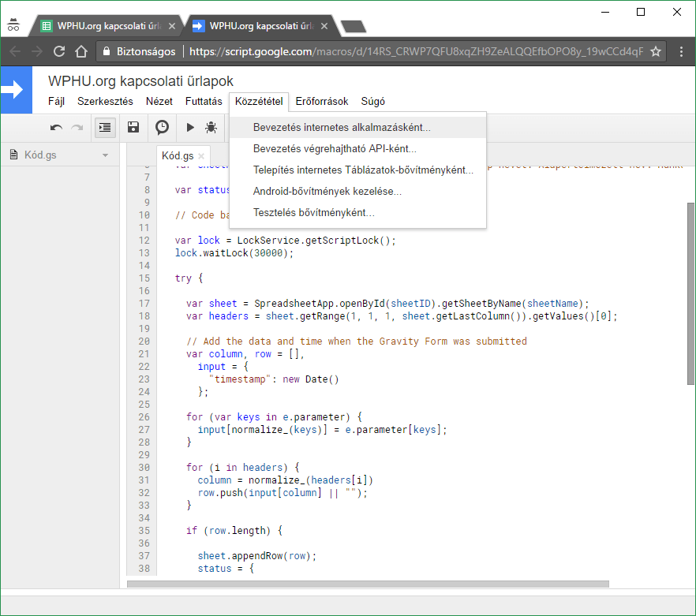Click the project title WPHU.org kapcsolati űrlapok

pyautogui.click(x=140, y=81)
